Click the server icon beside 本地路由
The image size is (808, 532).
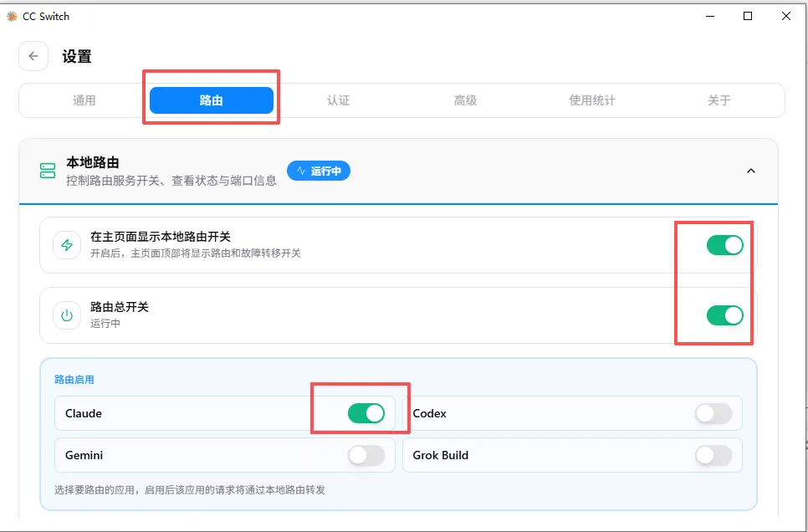48,171
